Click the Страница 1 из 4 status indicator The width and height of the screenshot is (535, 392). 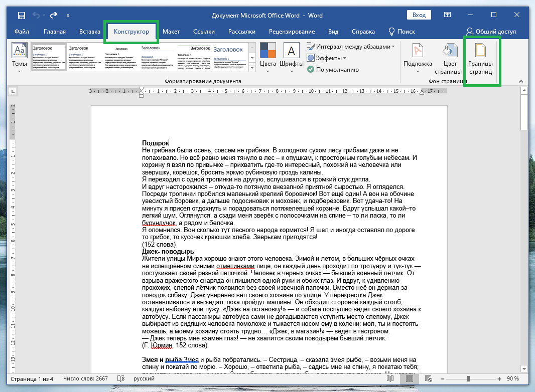click(32, 378)
